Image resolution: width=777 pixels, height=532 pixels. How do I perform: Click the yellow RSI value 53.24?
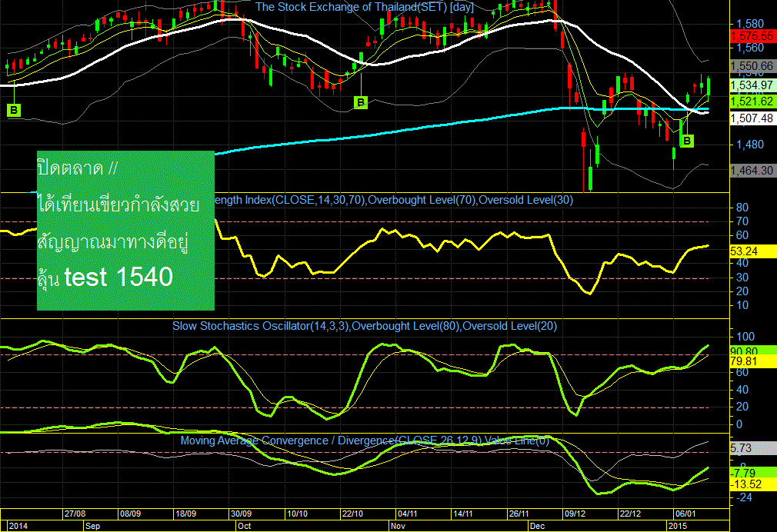752,251
